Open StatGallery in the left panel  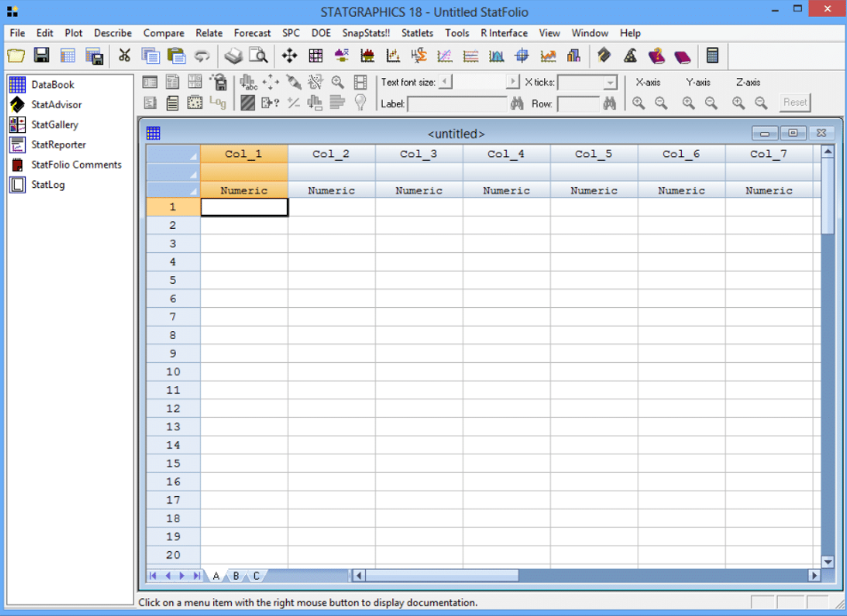click(x=54, y=125)
